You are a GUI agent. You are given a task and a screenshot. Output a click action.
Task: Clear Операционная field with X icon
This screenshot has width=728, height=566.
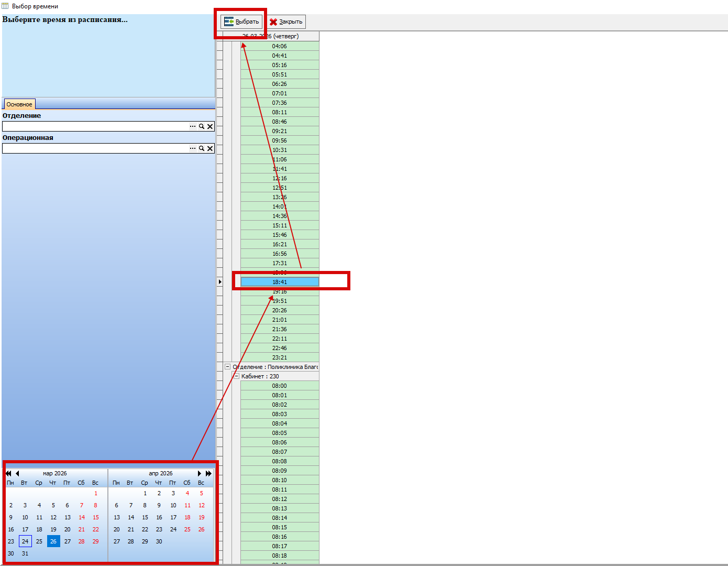pos(210,148)
